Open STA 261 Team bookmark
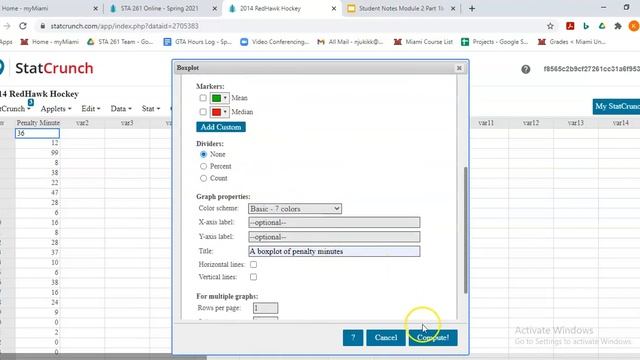The image size is (640, 360). pos(120,42)
